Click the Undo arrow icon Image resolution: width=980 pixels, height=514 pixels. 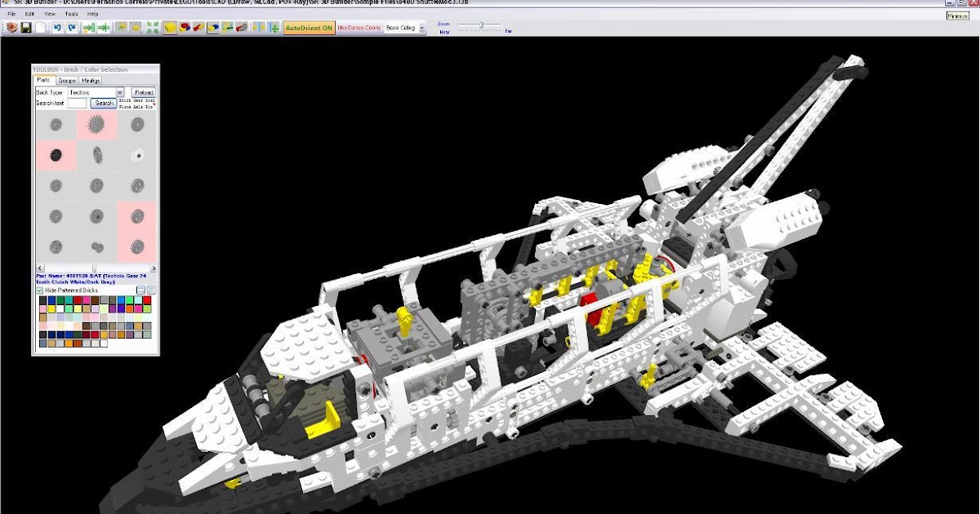coord(57,27)
